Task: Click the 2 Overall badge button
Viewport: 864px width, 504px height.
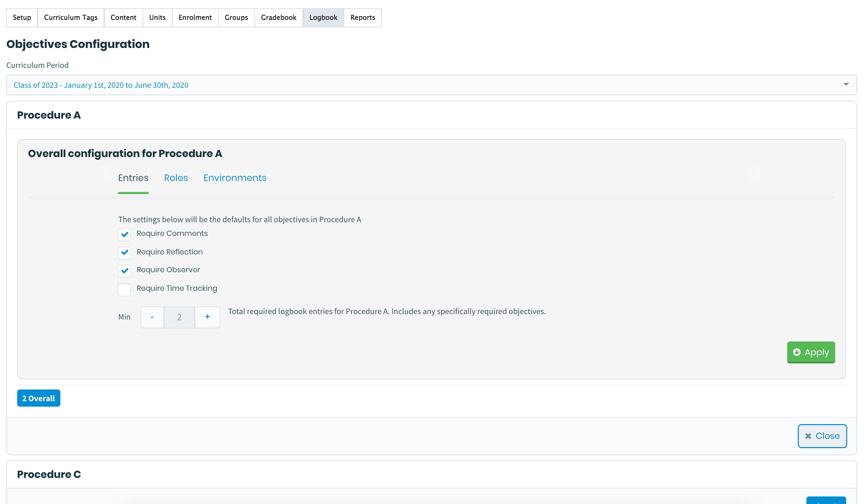Action: pos(39,398)
